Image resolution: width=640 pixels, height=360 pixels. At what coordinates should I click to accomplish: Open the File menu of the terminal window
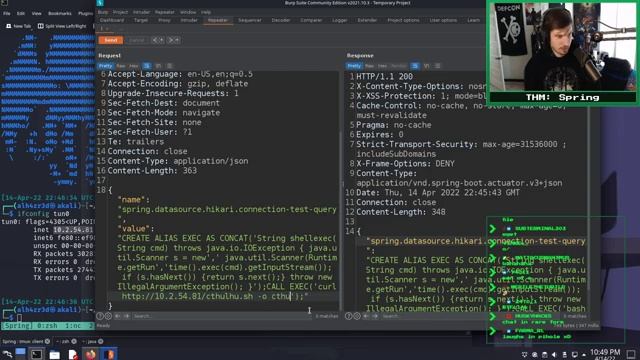(7, 13)
